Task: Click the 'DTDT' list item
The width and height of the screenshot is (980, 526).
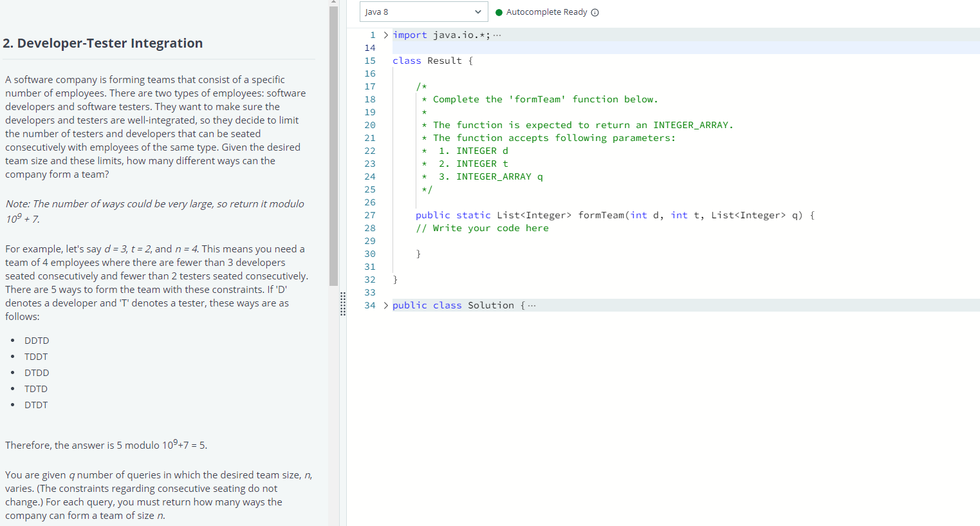Action: pos(36,405)
